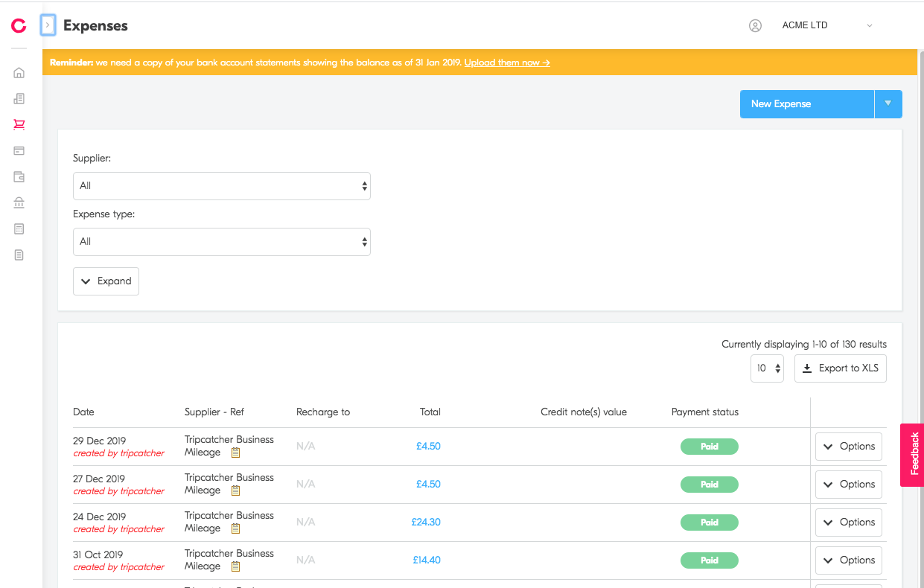Open Options for the 24 Dec 2019 expense

(x=849, y=523)
